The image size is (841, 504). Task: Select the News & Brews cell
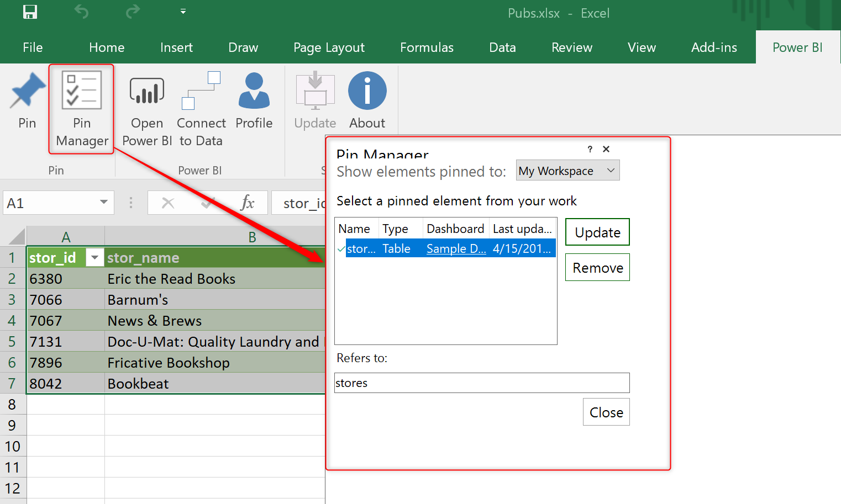[x=215, y=321]
